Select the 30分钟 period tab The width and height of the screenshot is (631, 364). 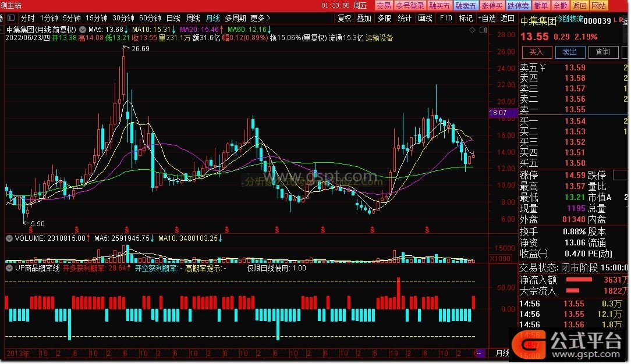(x=123, y=18)
